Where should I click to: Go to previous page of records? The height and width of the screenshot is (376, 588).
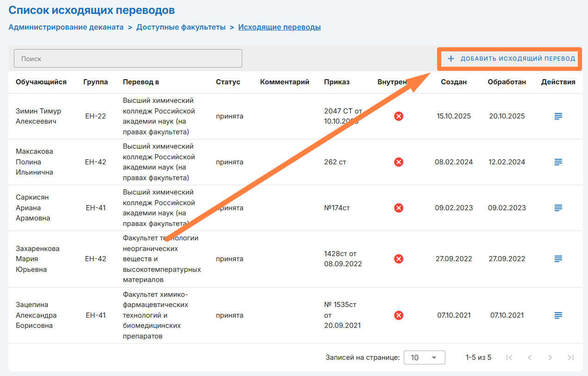pos(530,357)
